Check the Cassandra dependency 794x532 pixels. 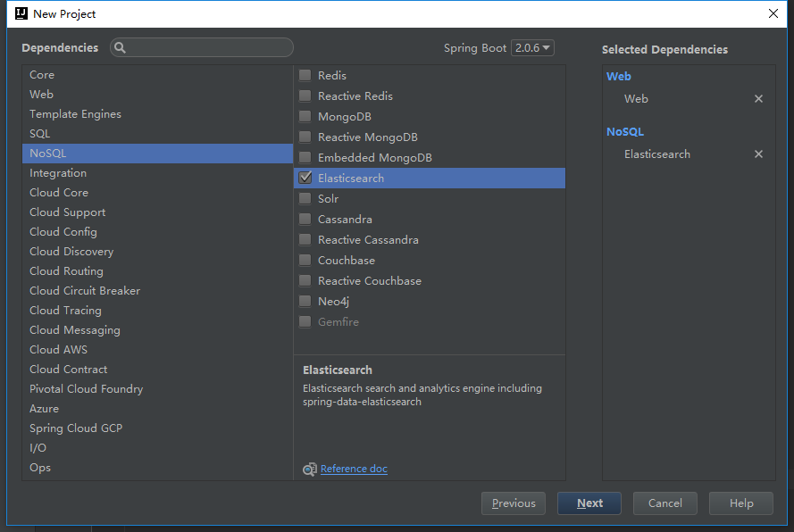click(305, 220)
